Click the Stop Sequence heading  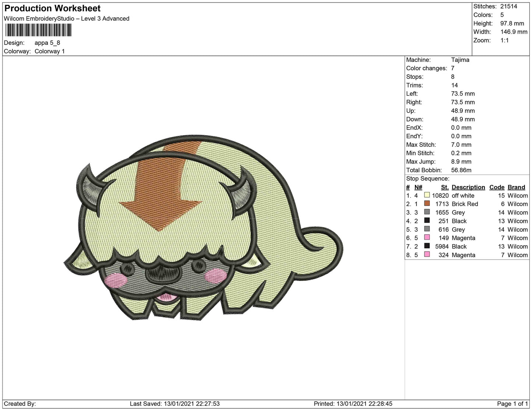coord(428,179)
